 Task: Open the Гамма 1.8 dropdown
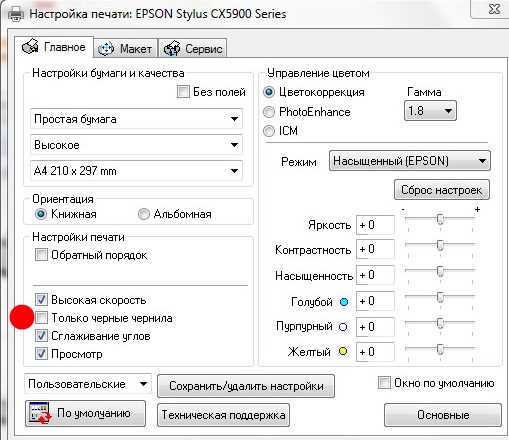pos(430,111)
